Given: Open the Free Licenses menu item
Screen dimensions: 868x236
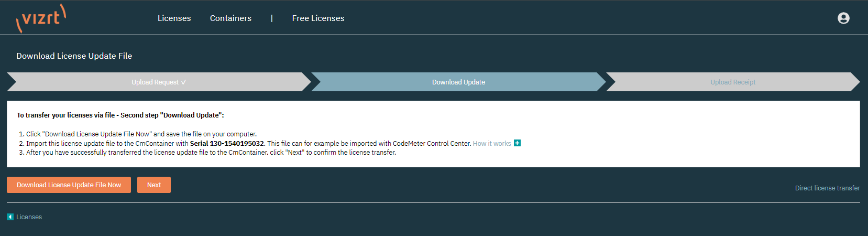Looking at the screenshot, I should click(x=318, y=18).
